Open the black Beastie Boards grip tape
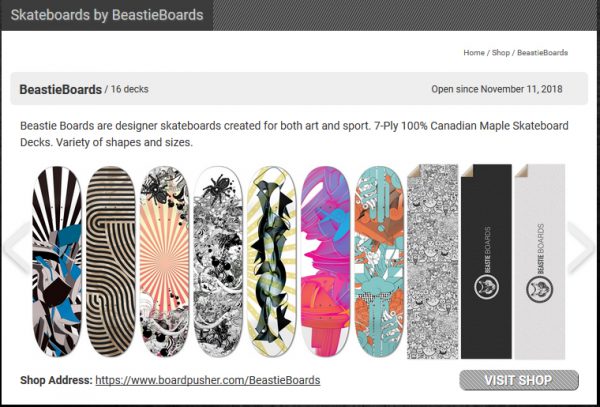600x407 pixels. [x=486, y=262]
